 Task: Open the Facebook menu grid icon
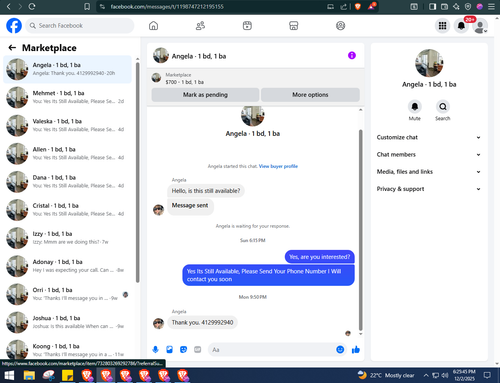(x=442, y=26)
